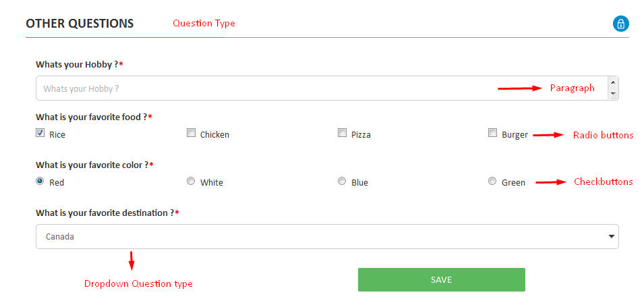Select Green as favorite color
Image resolution: width=644 pixels, height=301 pixels.
(493, 182)
